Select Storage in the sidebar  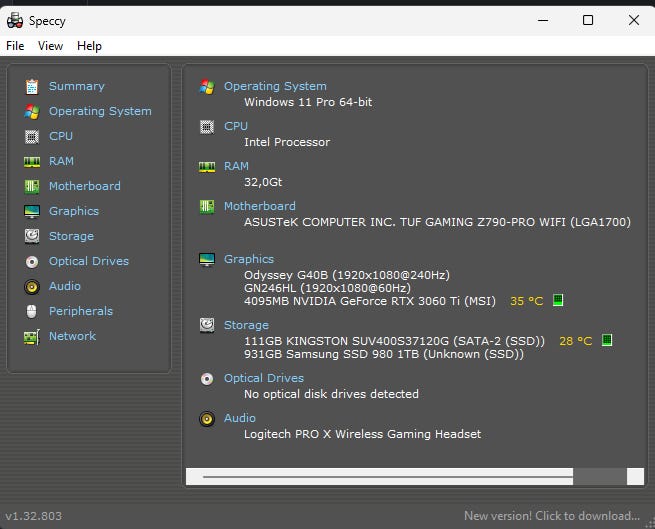pyautogui.click(x=71, y=236)
